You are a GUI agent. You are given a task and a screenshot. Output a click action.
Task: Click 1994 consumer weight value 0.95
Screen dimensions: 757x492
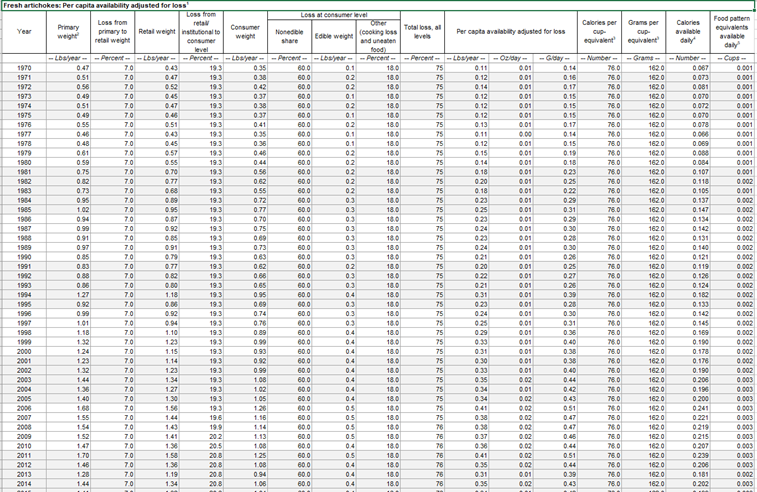point(245,295)
